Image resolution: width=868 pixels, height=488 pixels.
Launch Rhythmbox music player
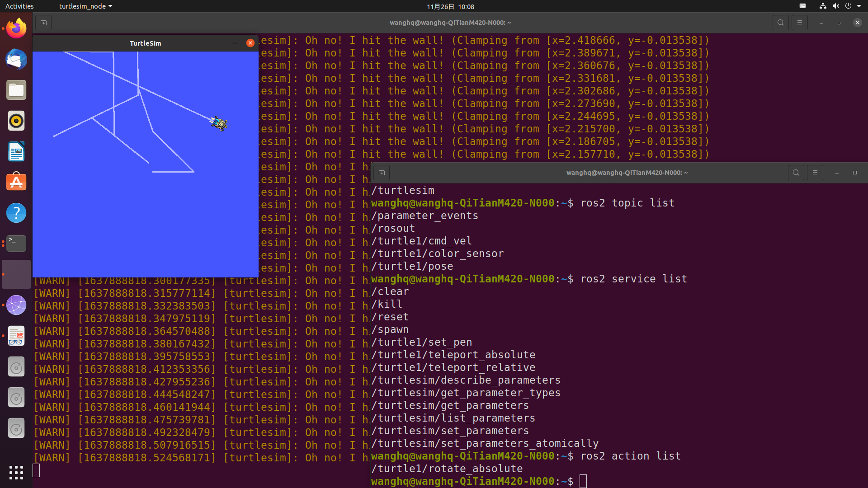coord(16,121)
